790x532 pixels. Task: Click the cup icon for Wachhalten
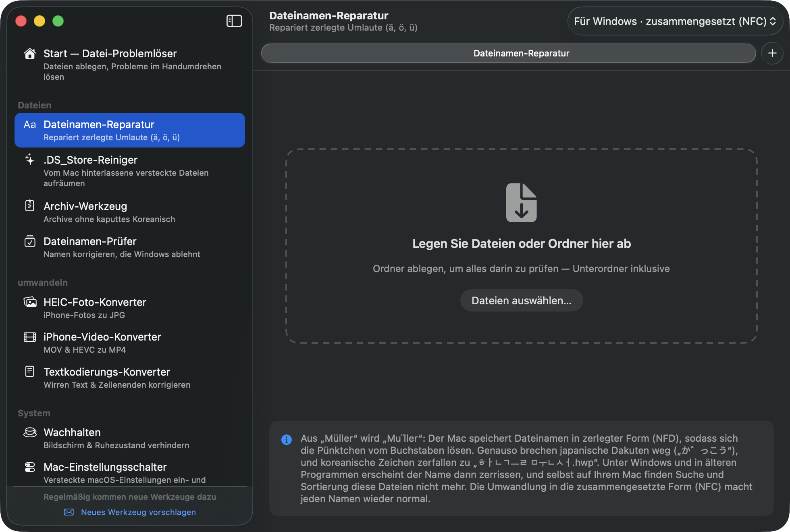(x=30, y=432)
